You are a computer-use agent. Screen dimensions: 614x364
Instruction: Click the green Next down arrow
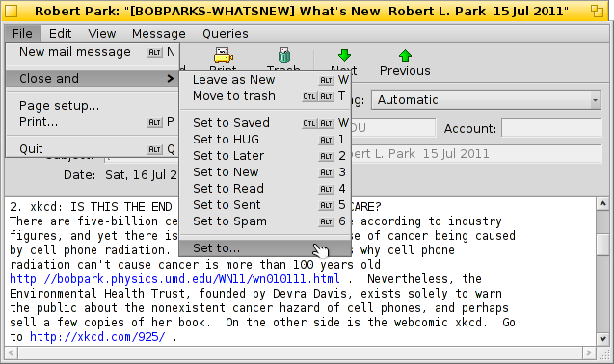coord(344,55)
